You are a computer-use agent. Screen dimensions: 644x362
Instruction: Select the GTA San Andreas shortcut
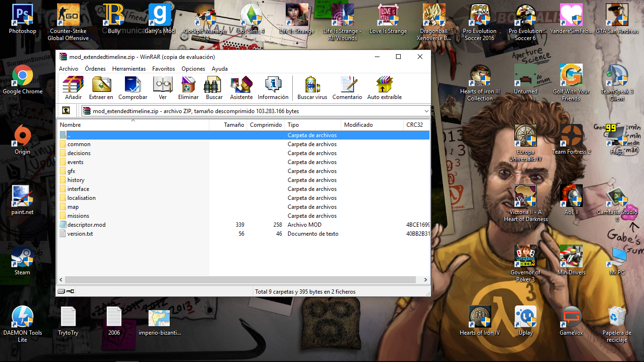[x=617, y=19]
